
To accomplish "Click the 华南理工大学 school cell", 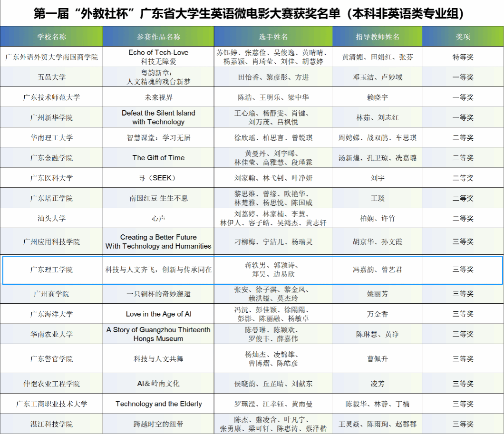I will coord(51,138).
